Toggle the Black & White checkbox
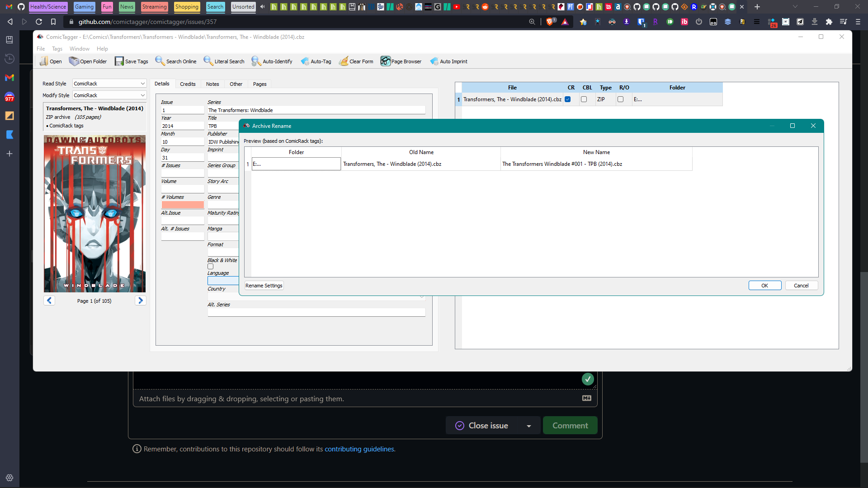The width and height of the screenshot is (868, 488). [210, 266]
